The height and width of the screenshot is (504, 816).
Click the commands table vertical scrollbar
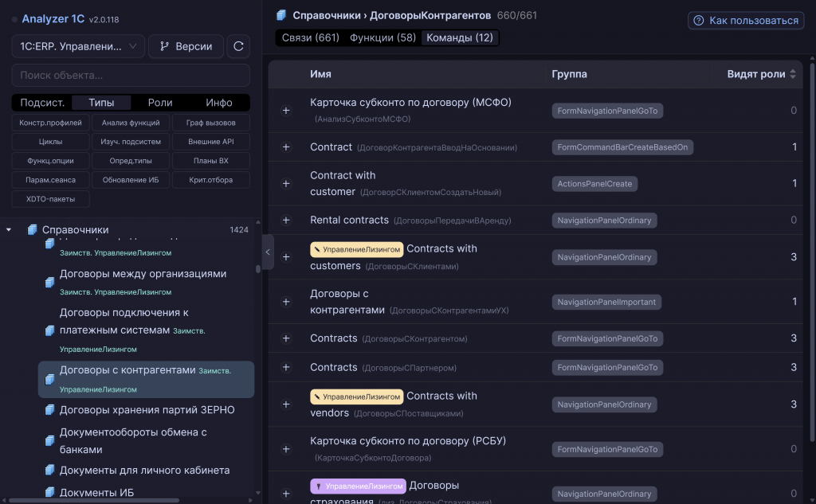click(x=812, y=252)
